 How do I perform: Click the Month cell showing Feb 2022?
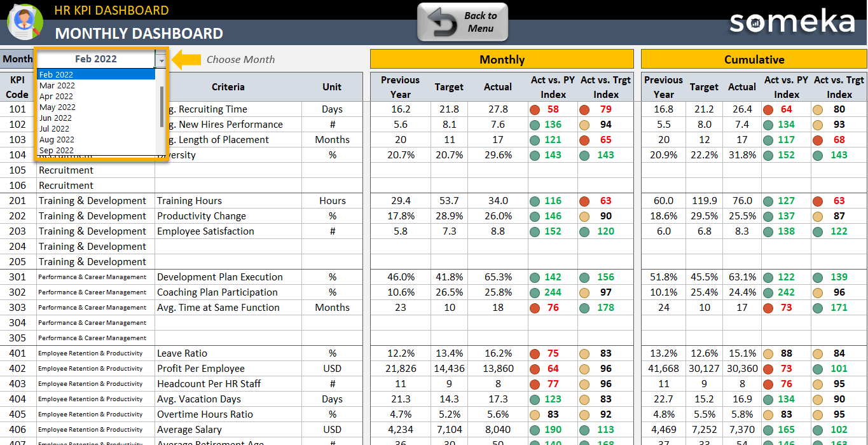96,59
